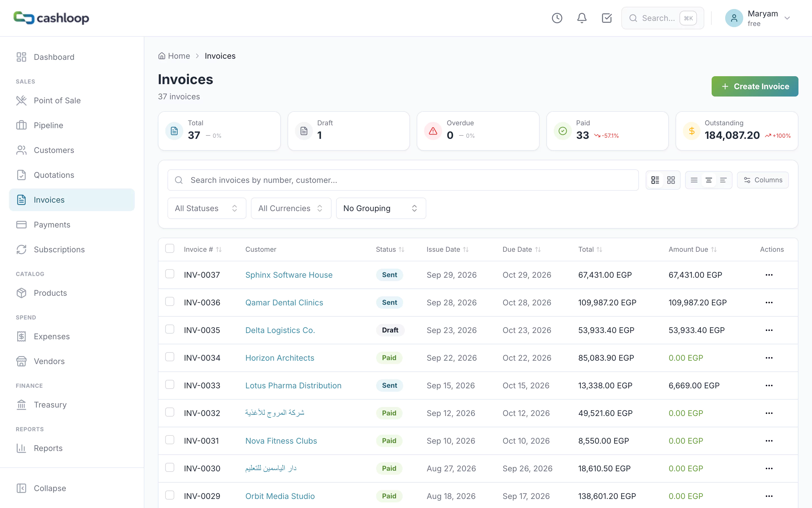Screen dimensions: 812x508
Task: Check the box for INV-0037
Action: point(170,274)
